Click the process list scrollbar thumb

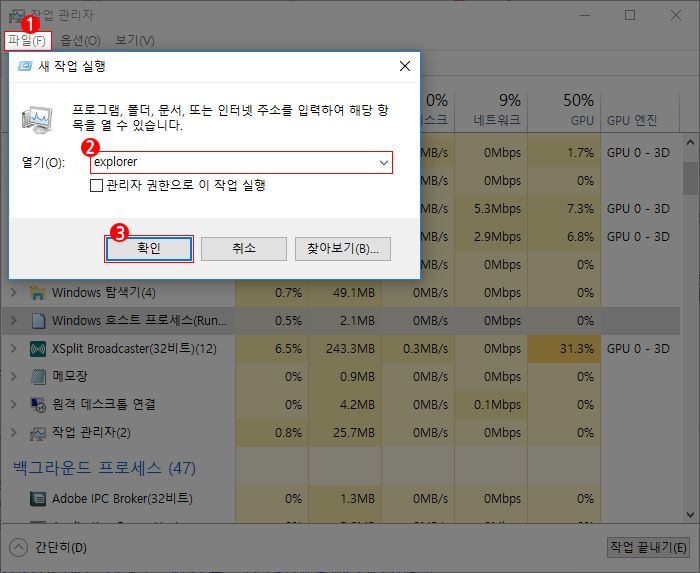pos(690,178)
